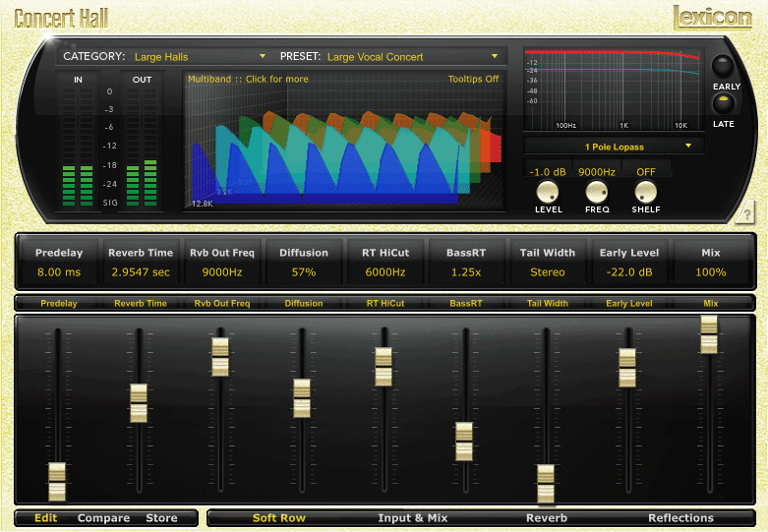This screenshot has width=768, height=532.
Task: Click the Lexicon logo
Action: 713,17
